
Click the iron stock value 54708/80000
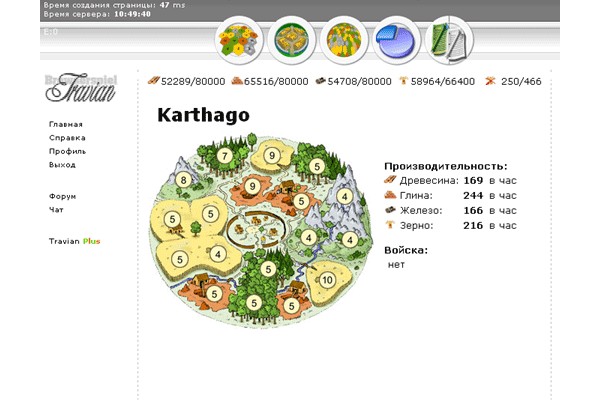tap(359, 82)
